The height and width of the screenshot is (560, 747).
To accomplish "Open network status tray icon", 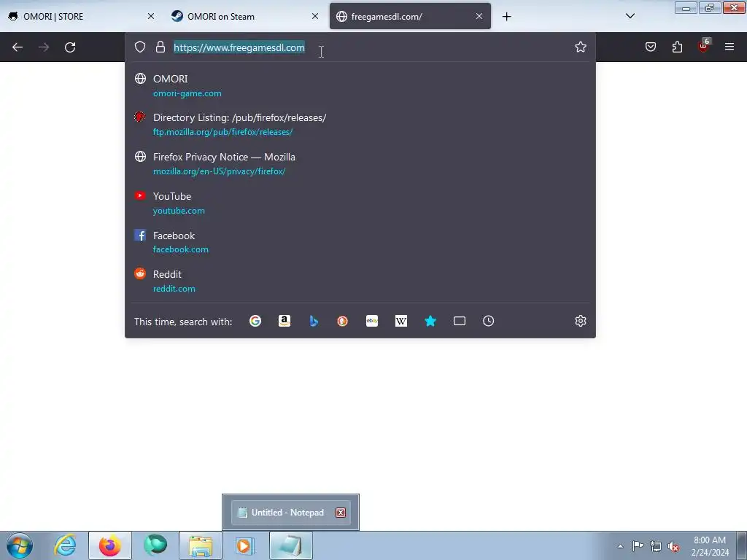I will pyautogui.click(x=656, y=546).
